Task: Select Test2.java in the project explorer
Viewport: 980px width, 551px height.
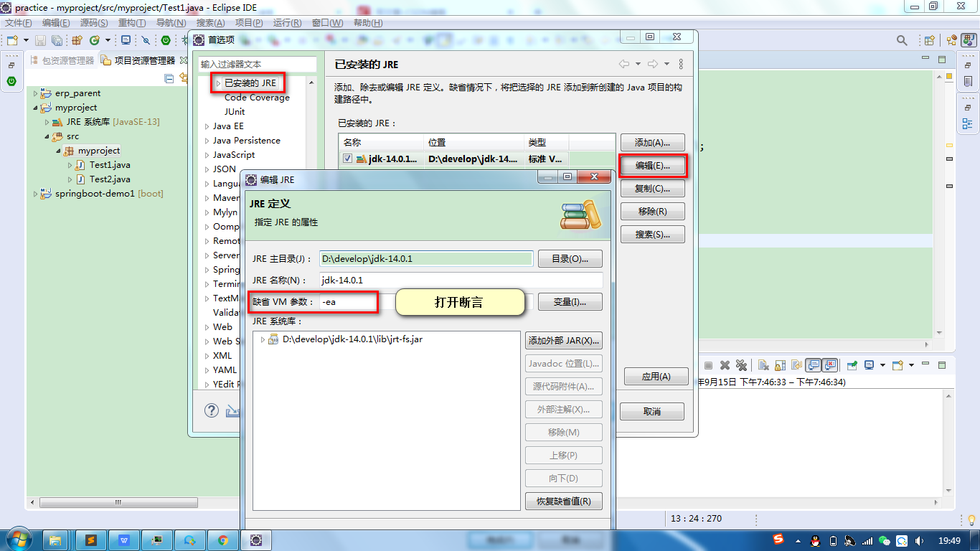Action: point(110,179)
